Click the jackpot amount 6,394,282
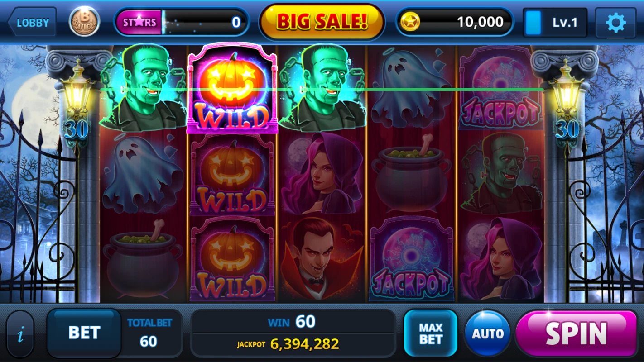Screen dimensions: 644x362 304,344
